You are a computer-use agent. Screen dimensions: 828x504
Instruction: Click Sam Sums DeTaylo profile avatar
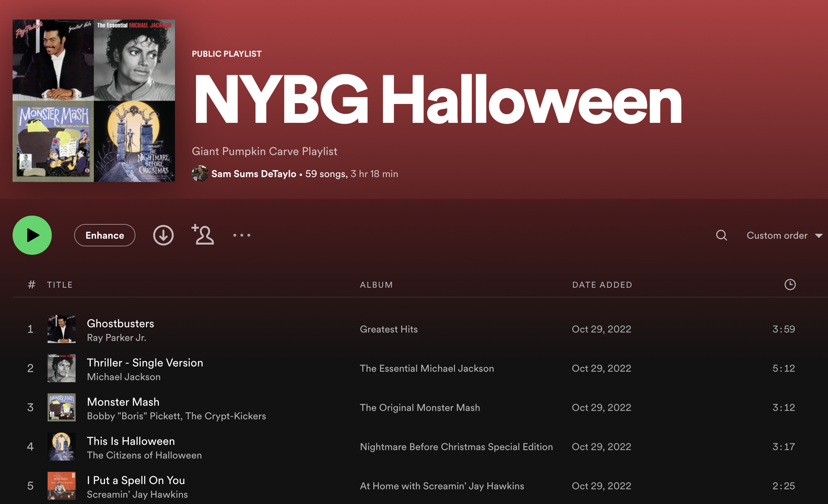click(200, 174)
